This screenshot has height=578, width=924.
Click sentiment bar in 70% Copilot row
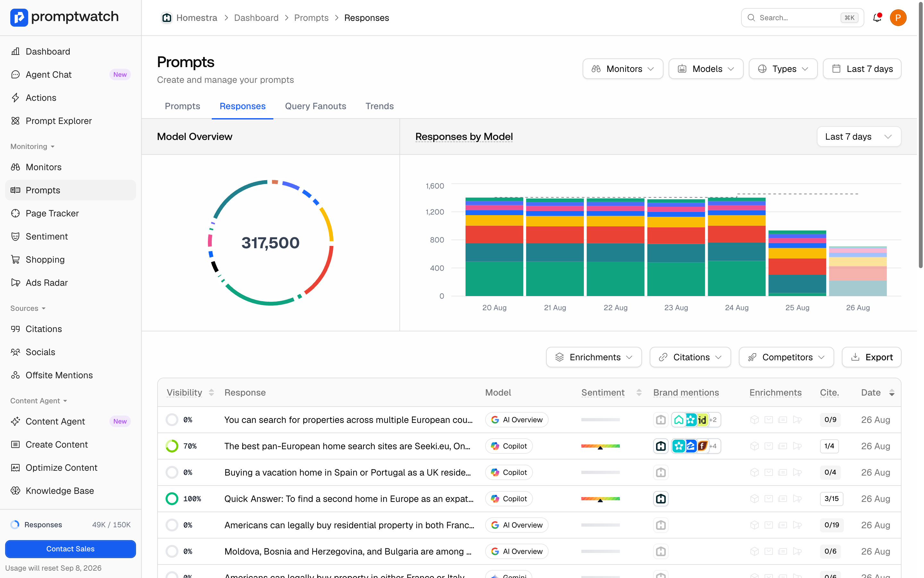(600, 446)
